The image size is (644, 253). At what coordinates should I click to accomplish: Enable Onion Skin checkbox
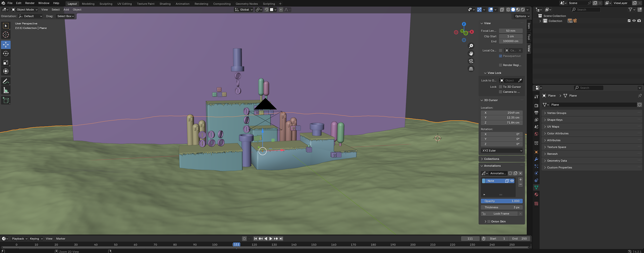(x=489, y=221)
